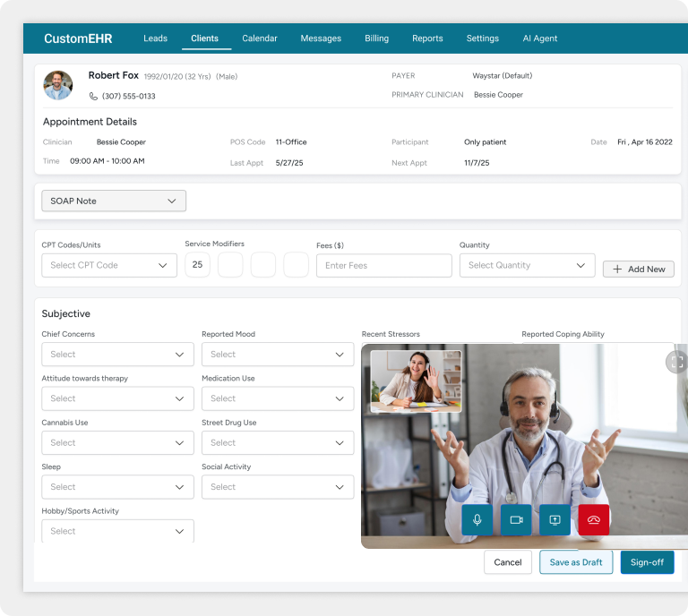This screenshot has width=688, height=616.
Task: Open the Billing tab
Action: (x=376, y=38)
